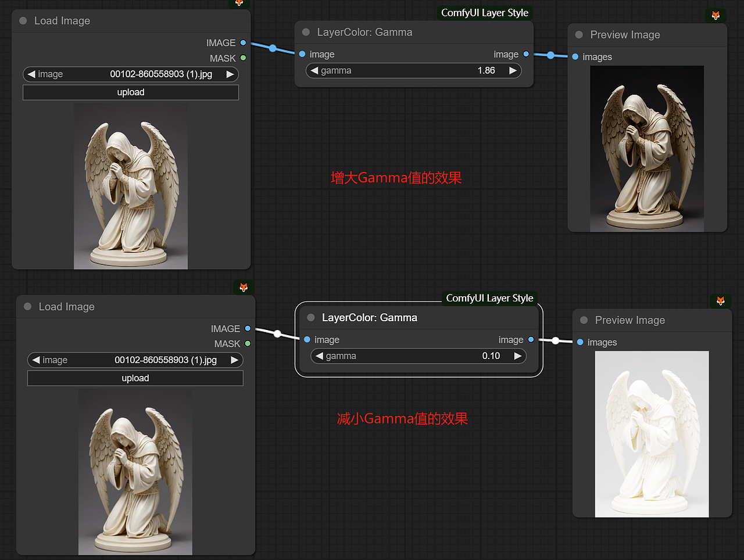Click the images input port on the lower Preview Image node
744x560 pixels.
point(580,342)
